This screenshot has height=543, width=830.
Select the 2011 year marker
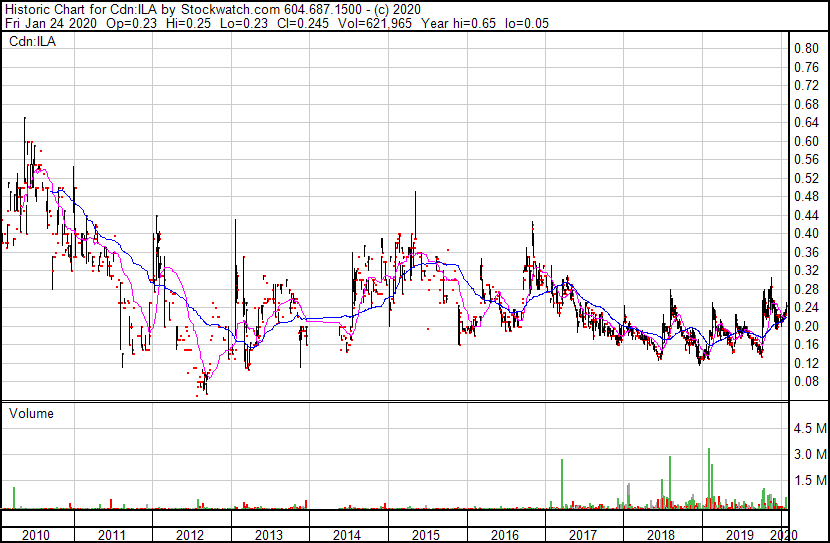(x=112, y=535)
